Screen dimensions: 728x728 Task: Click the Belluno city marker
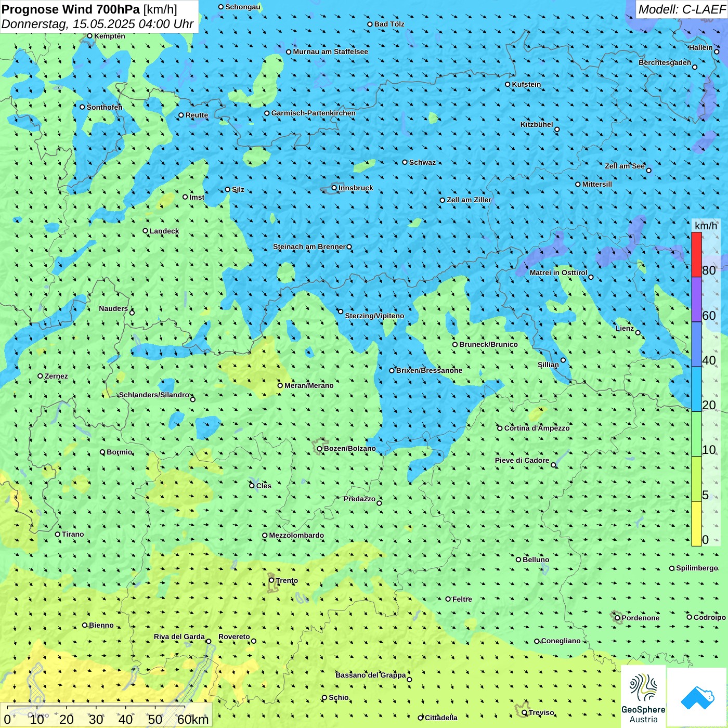518,560
